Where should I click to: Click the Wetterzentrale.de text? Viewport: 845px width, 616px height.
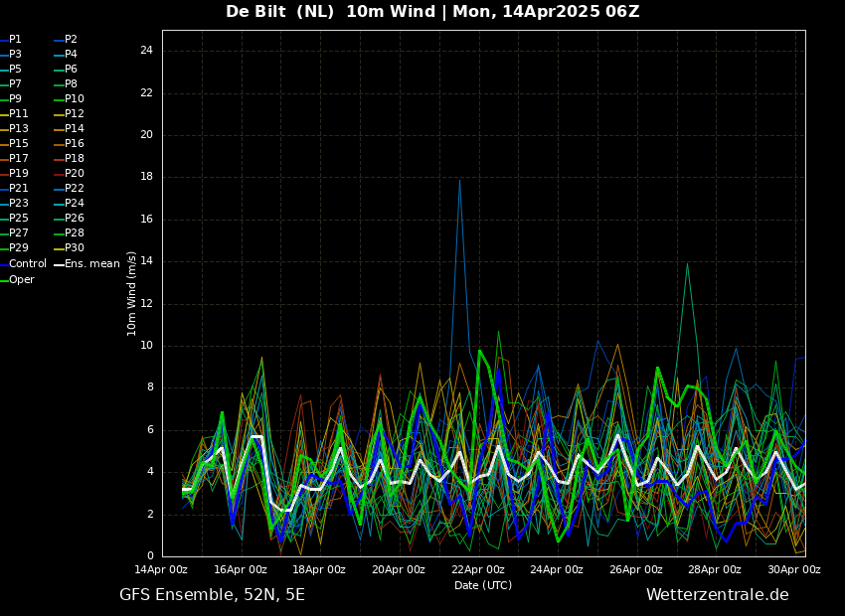coord(717,595)
